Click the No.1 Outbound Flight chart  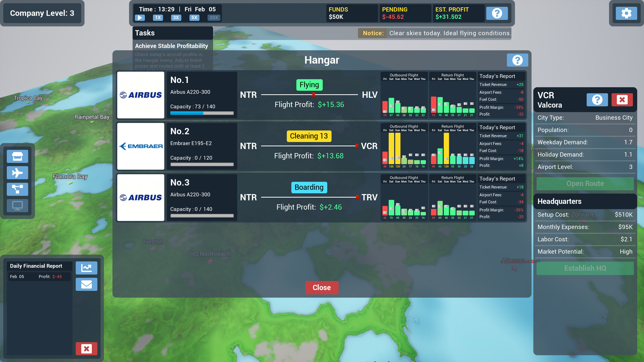(404, 95)
